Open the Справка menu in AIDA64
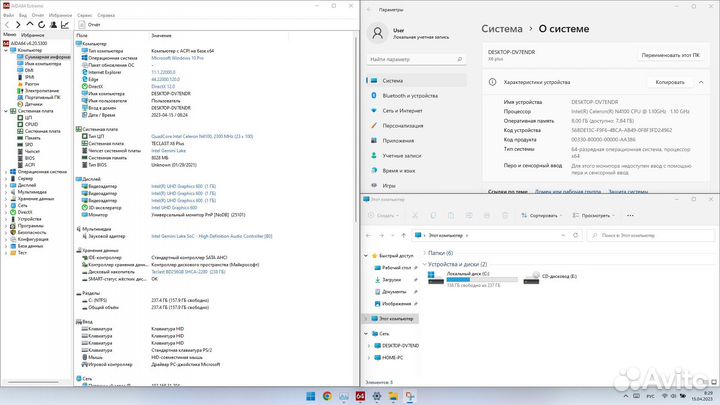 tap(106, 15)
